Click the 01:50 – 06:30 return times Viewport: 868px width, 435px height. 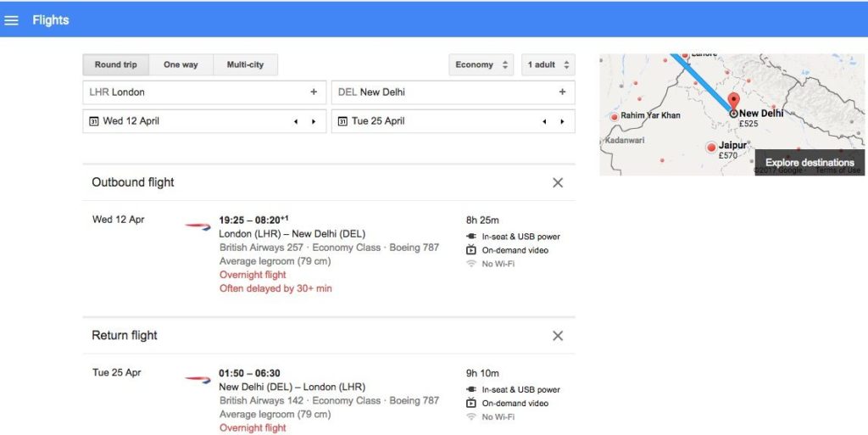tap(249, 374)
